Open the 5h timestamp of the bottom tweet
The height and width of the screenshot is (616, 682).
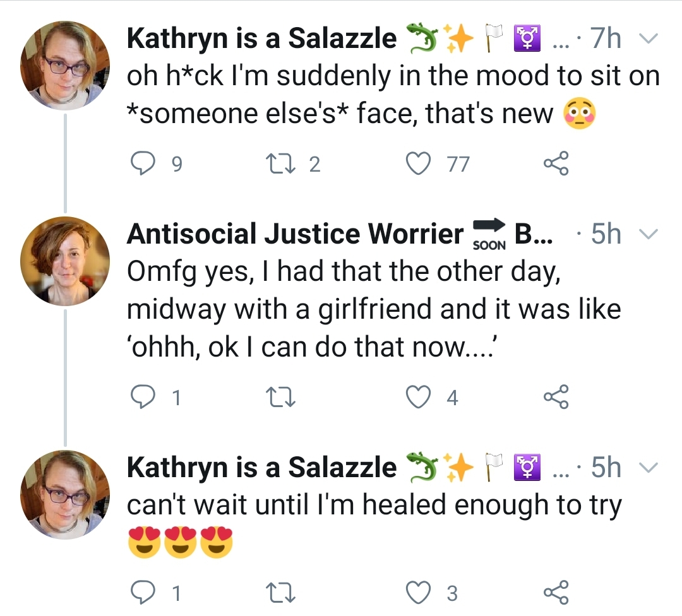606,467
